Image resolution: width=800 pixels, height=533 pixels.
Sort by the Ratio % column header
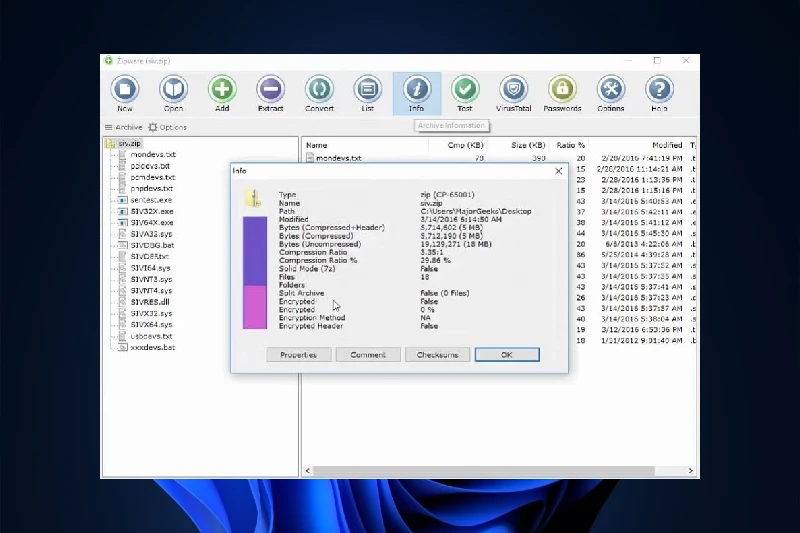[569, 145]
